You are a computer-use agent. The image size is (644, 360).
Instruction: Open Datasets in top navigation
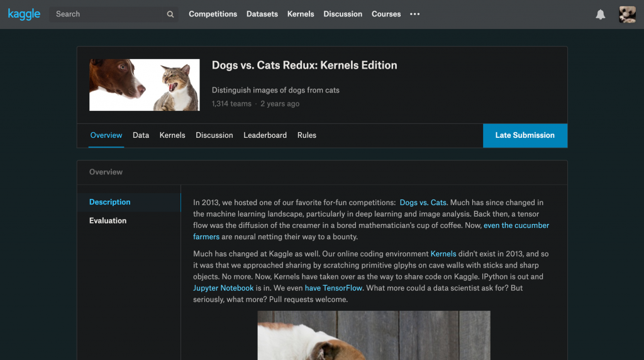262,14
